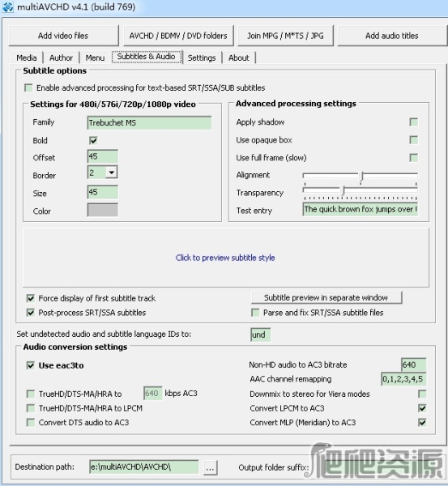448x486 pixels.
Task: Click the Offset value field
Action: coord(102,156)
